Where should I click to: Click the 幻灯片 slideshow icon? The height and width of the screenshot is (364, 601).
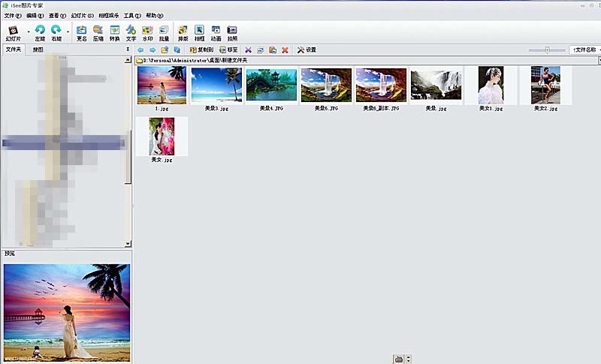point(13,31)
